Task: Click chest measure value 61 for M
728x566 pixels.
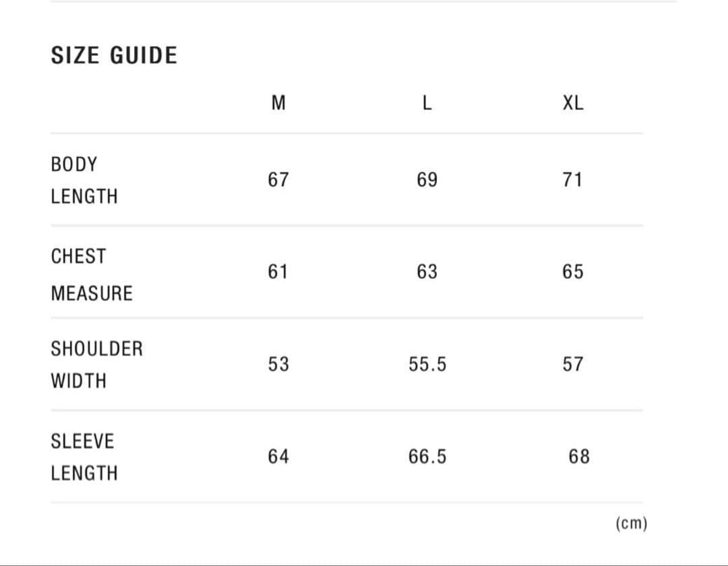Action: click(278, 272)
